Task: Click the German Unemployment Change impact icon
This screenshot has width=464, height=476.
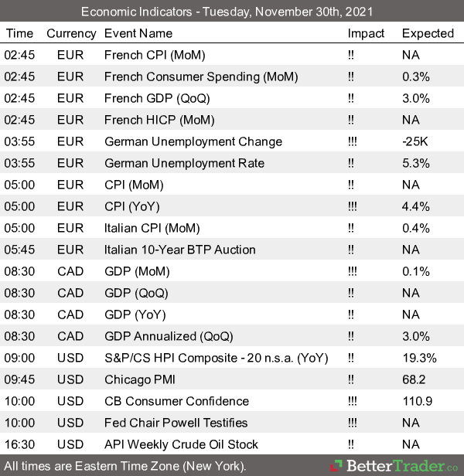Action: (354, 141)
